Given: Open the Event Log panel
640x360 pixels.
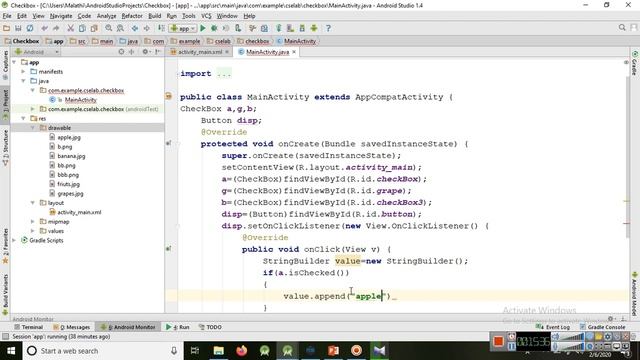Looking at the screenshot, I should (553, 327).
